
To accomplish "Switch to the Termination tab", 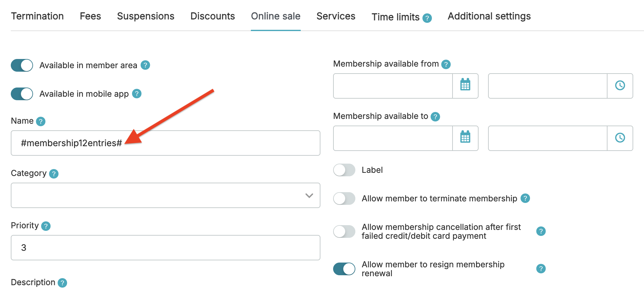I will (37, 16).
